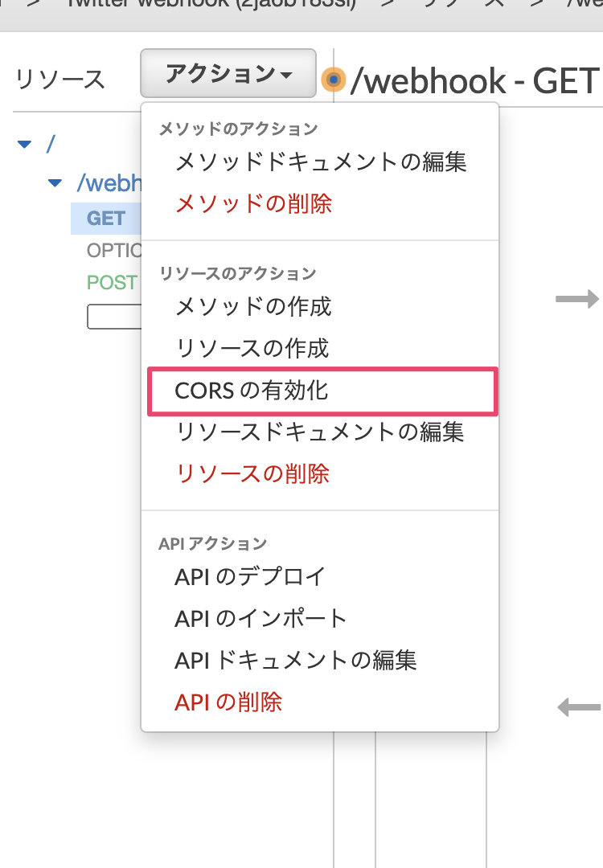Click the リソース panel heading
The image size is (603, 868).
click(x=59, y=79)
